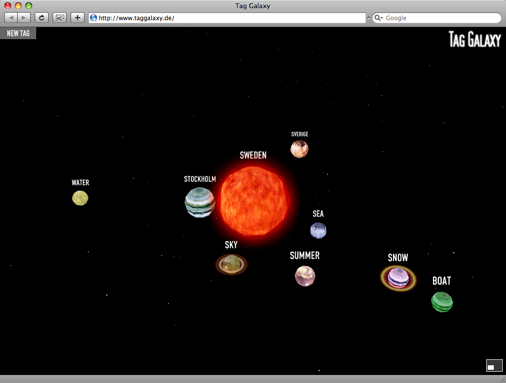The image size is (506, 383).
Task: Click the BOAT label
Action: (442, 281)
